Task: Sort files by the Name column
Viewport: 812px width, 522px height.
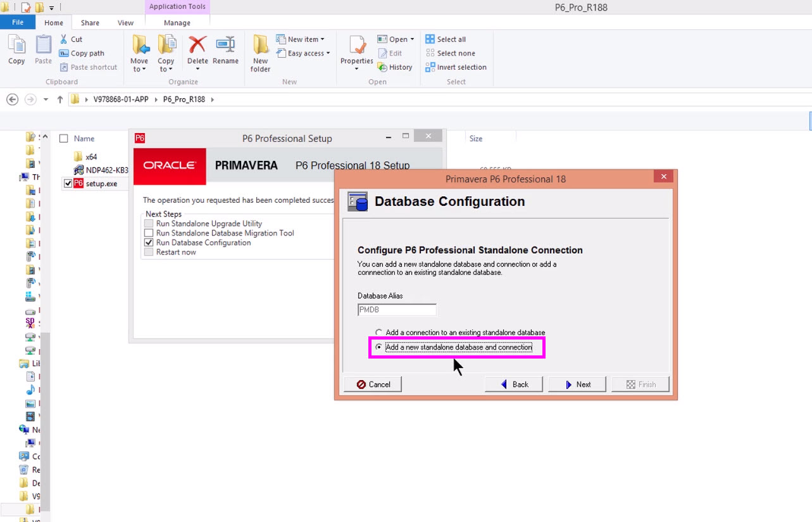Action: pos(84,138)
